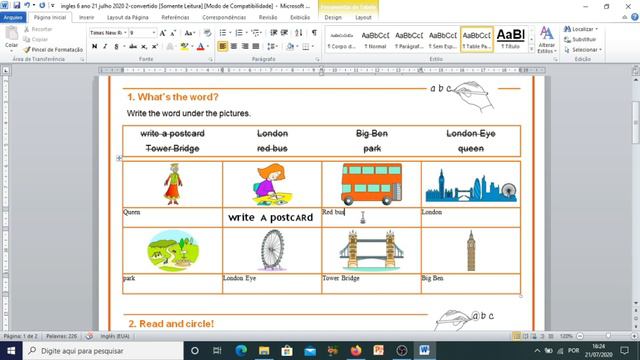The width and height of the screenshot is (640, 360).
Task: Click the save icon in quick access toolbar
Action: tap(16, 5)
